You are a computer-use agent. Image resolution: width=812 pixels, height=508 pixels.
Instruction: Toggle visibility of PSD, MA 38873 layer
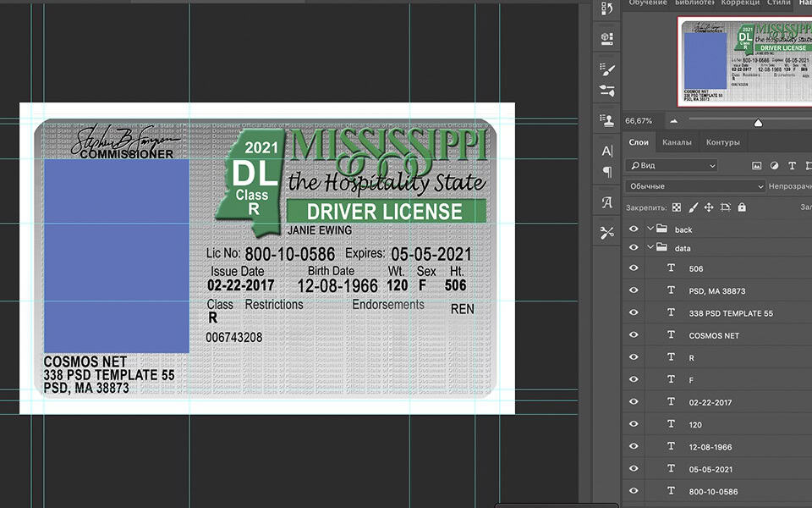(634, 290)
